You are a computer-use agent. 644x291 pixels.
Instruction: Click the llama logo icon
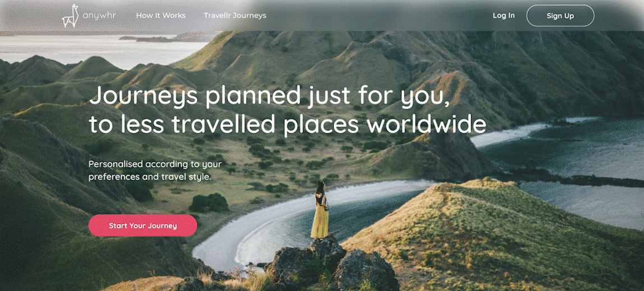point(70,16)
